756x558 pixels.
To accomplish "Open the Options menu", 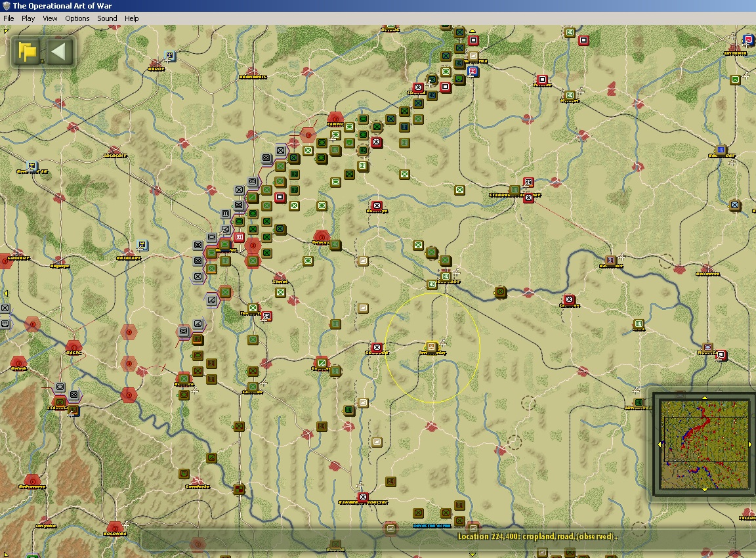I will click(x=77, y=18).
